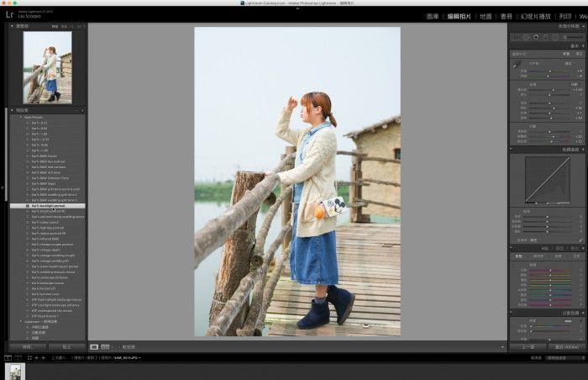Expand the Lightroom general presets folder
The image size is (588, 380).
click(x=21, y=322)
